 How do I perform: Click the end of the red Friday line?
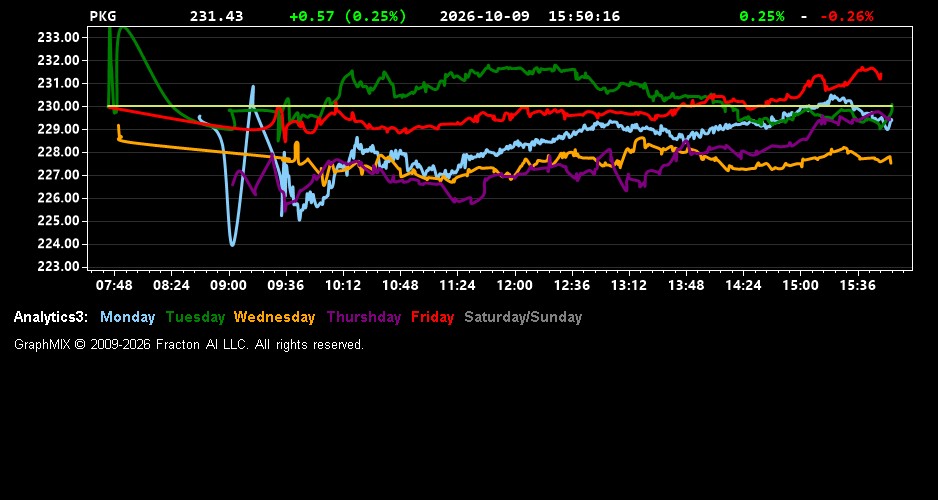point(880,77)
